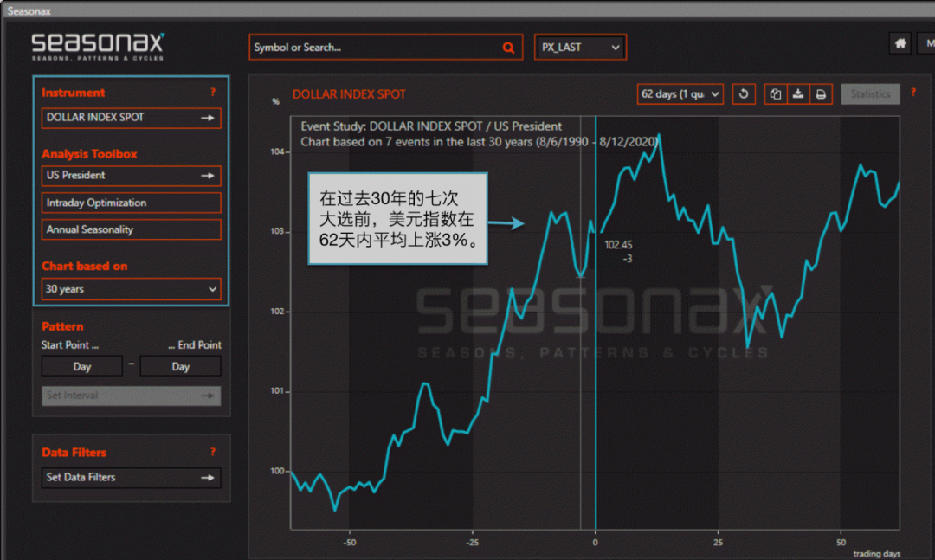The height and width of the screenshot is (560, 935).
Task: Click the Seasonax window title text
Action: point(29,10)
